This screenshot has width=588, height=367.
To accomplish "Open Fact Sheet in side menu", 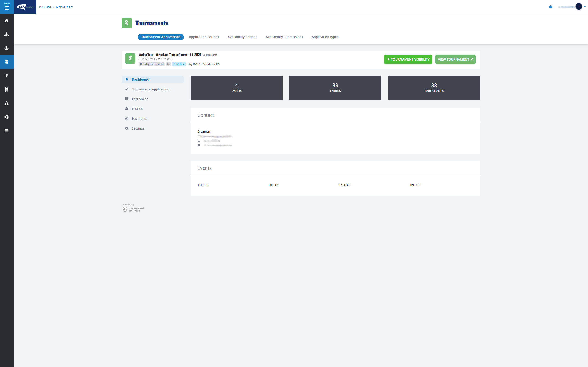I will [140, 99].
